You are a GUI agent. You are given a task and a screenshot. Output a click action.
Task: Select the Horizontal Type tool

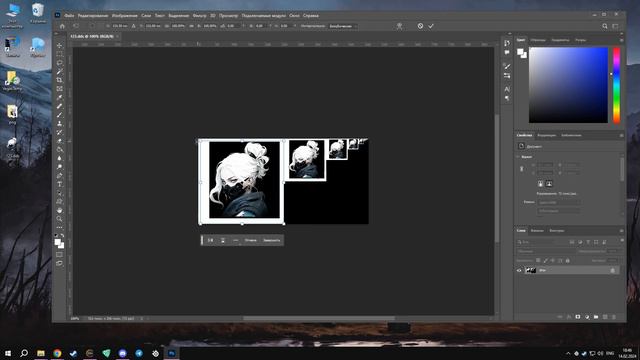coord(60,184)
